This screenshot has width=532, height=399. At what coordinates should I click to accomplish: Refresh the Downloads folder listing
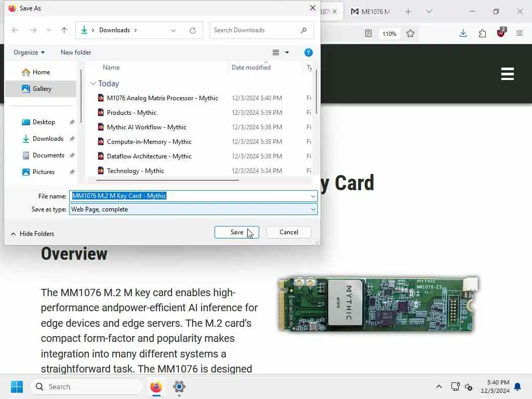pyautogui.click(x=193, y=30)
